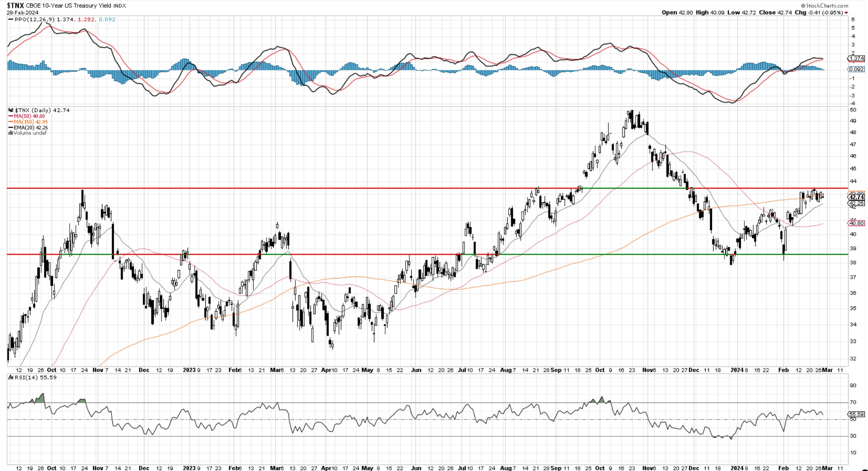Click the Volume undef bar-chart icon
Screen dimensions: 868x471
point(11,133)
